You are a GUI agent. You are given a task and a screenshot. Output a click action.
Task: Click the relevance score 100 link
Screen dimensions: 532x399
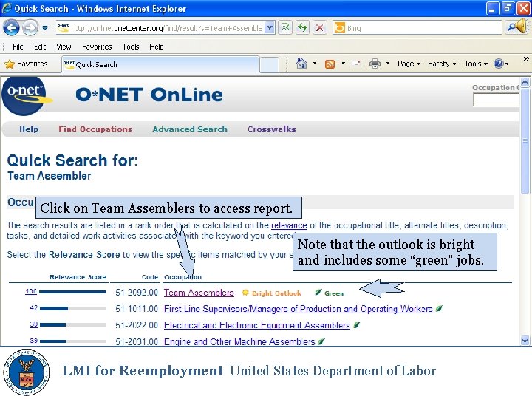coord(31,291)
